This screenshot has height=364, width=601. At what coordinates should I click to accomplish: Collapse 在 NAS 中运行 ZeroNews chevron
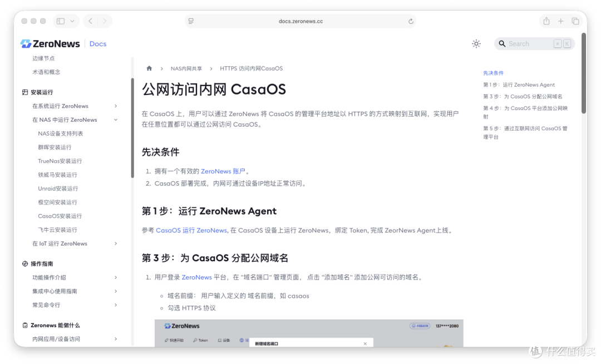[x=116, y=120]
